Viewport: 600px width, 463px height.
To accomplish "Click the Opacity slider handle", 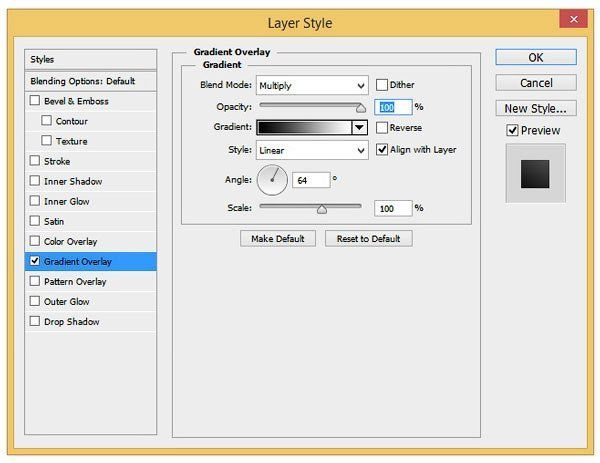I will pyautogui.click(x=360, y=108).
